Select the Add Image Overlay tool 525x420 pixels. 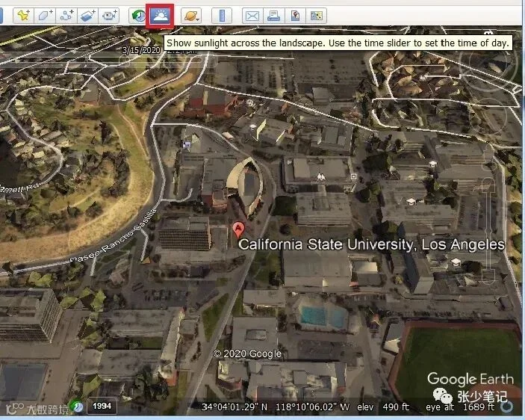87,16
